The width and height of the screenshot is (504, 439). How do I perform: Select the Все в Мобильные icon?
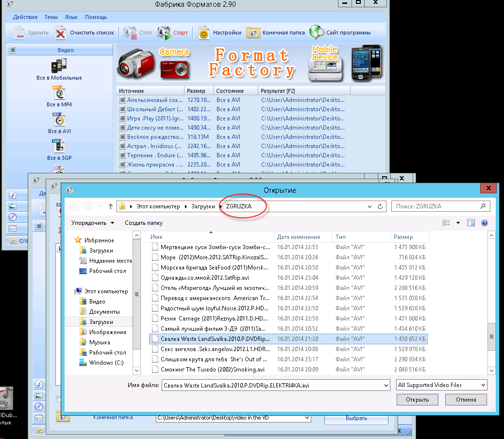(x=59, y=66)
